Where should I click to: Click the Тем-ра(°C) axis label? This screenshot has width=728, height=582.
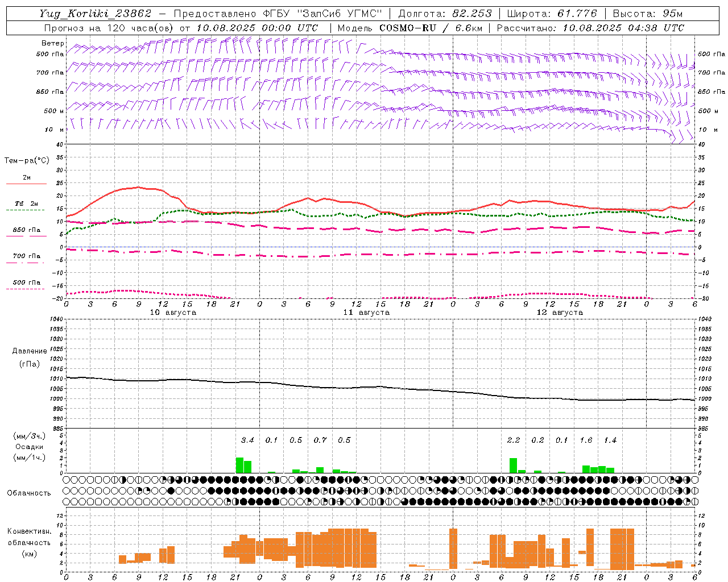(x=27, y=161)
